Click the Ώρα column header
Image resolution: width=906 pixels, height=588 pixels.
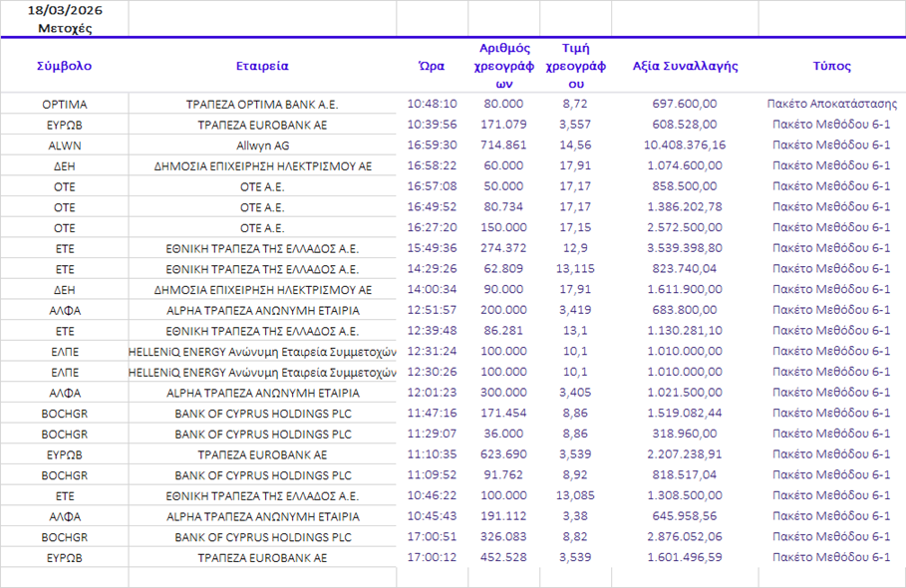pos(432,66)
